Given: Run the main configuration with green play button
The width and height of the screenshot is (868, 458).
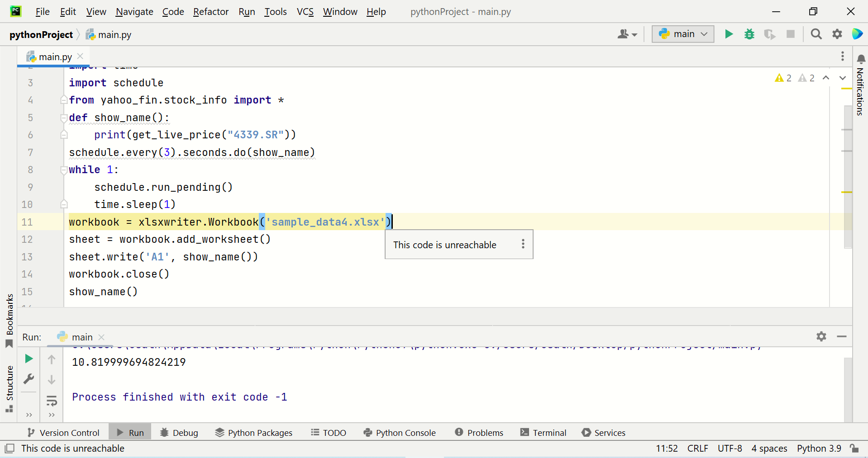Looking at the screenshot, I should point(729,34).
